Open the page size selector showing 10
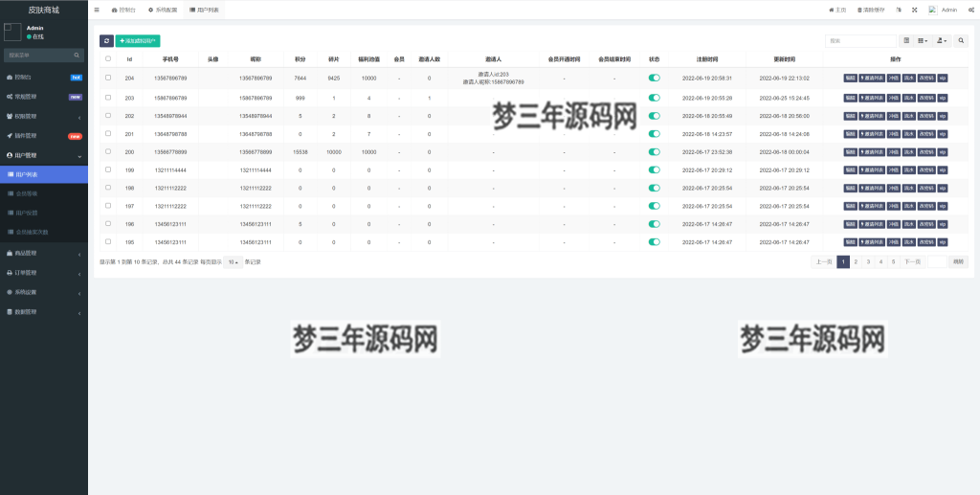 tap(233, 261)
